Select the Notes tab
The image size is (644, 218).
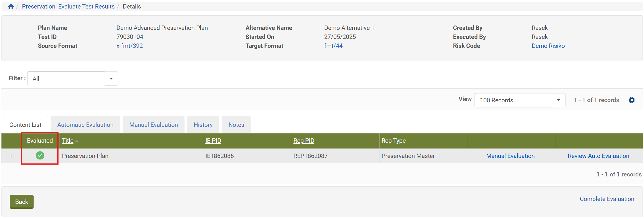click(x=236, y=125)
